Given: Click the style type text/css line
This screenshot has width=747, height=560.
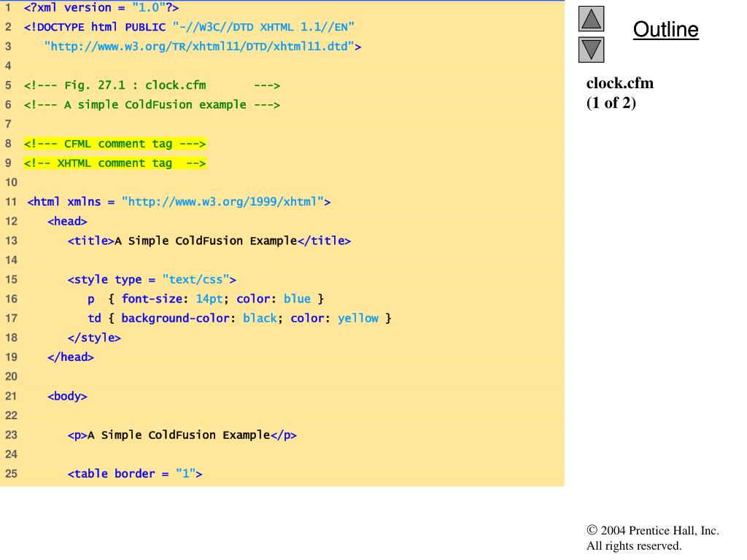Looking at the screenshot, I should 152,279.
